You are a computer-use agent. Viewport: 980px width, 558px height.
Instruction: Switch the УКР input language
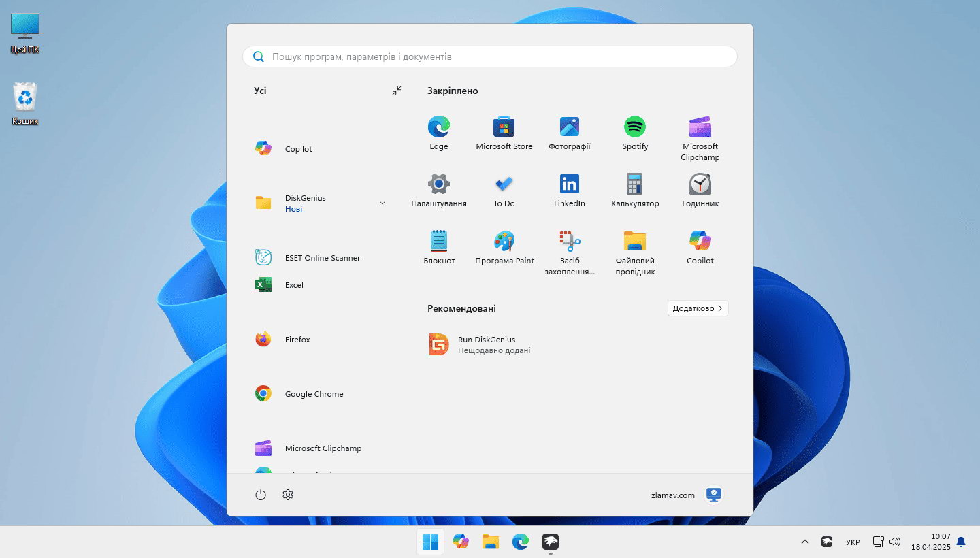853,542
